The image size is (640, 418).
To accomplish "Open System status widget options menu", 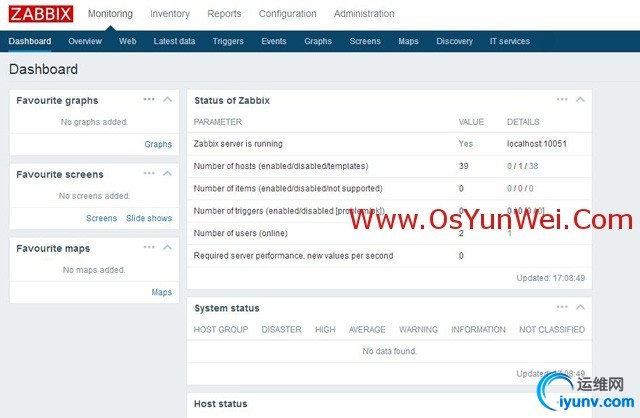I will click(x=562, y=307).
